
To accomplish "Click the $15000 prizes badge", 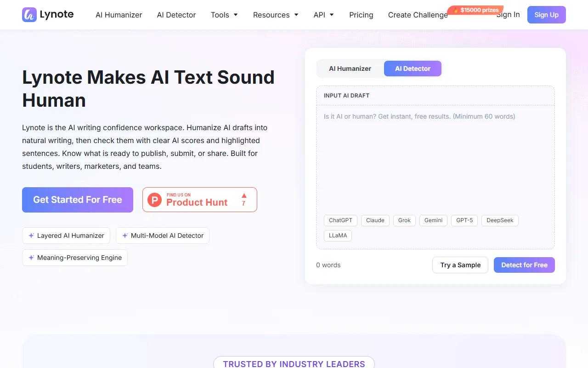I will pos(475,10).
